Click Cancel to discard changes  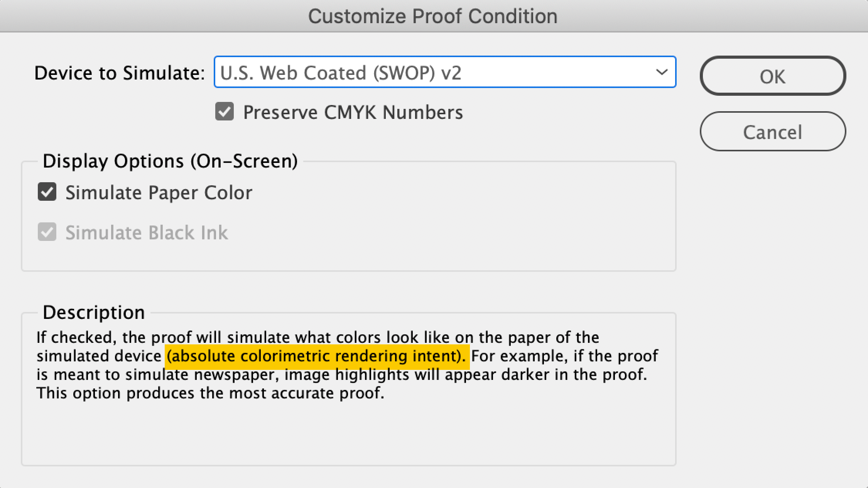coord(773,131)
